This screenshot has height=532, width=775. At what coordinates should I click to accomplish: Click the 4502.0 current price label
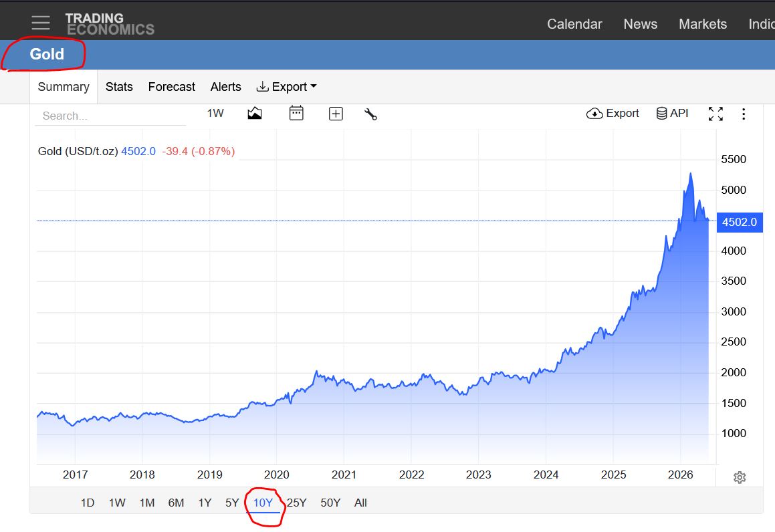point(740,222)
